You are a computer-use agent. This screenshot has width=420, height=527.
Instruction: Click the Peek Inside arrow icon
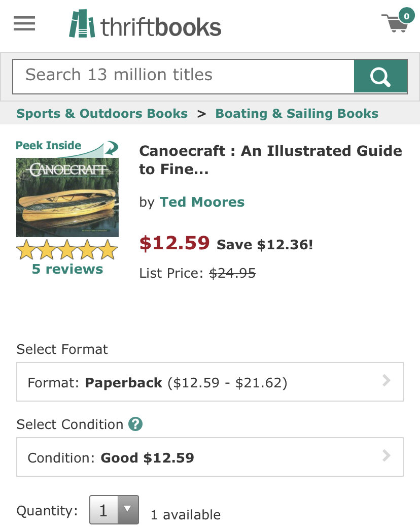click(x=111, y=148)
